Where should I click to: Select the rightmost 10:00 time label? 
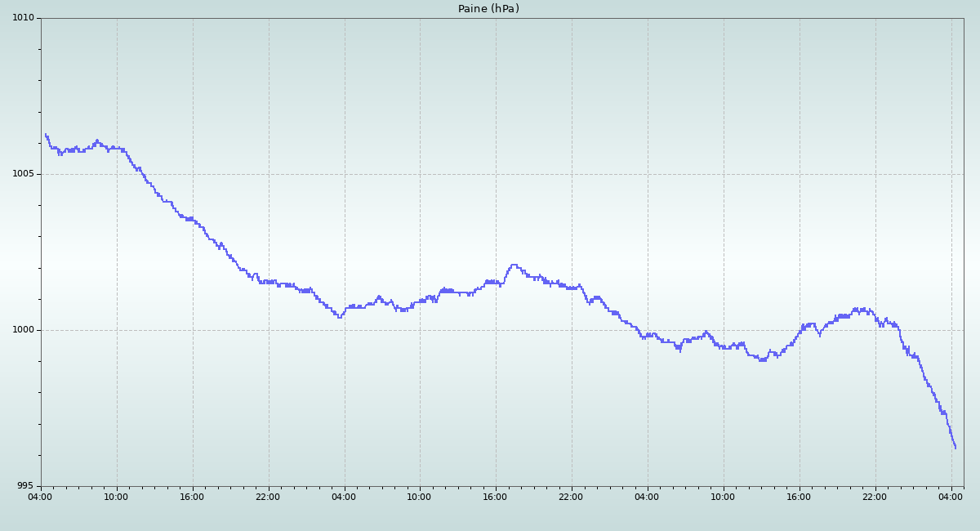pyautogui.click(x=723, y=497)
